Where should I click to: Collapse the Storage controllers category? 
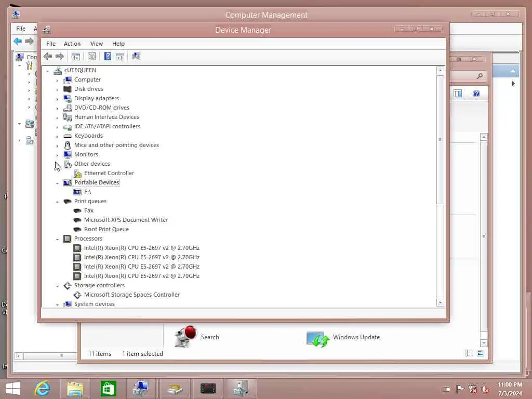[57, 286]
